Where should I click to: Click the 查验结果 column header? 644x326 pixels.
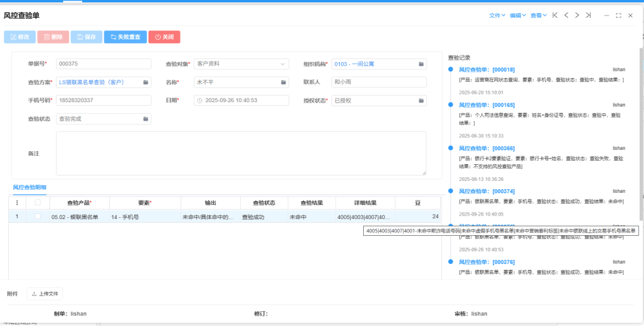click(312, 202)
